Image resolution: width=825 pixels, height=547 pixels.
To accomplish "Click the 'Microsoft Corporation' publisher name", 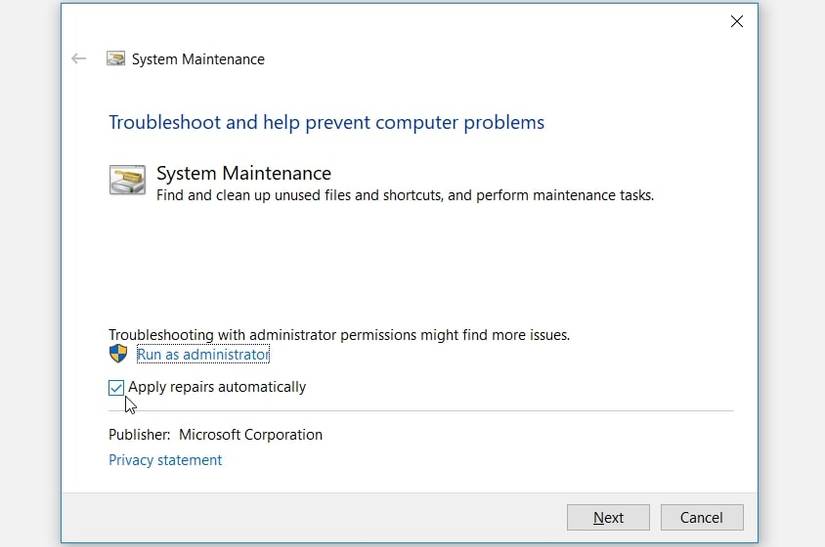I will tap(251, 435).
